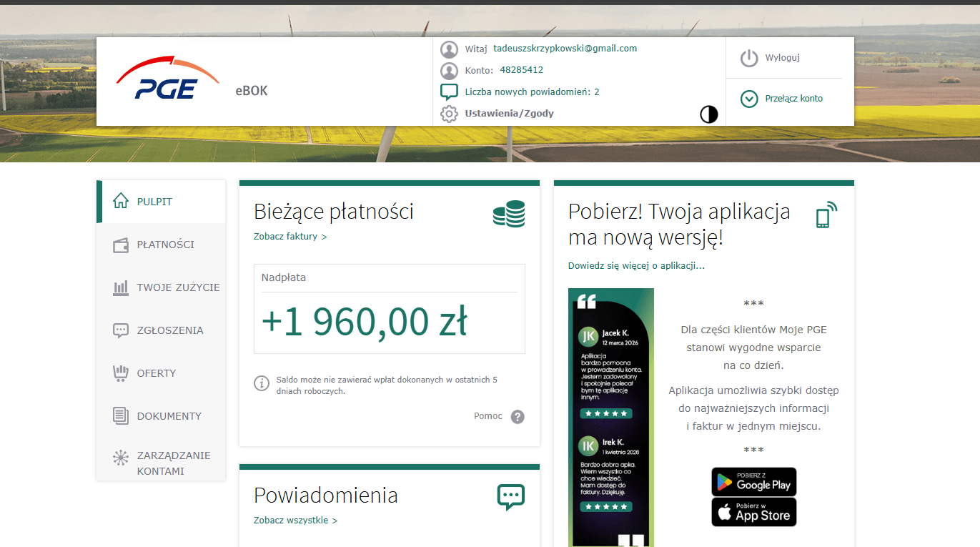Open Zobacz faktury link
This screenshot has height=547, width=980.
click(x=290, y=236)
